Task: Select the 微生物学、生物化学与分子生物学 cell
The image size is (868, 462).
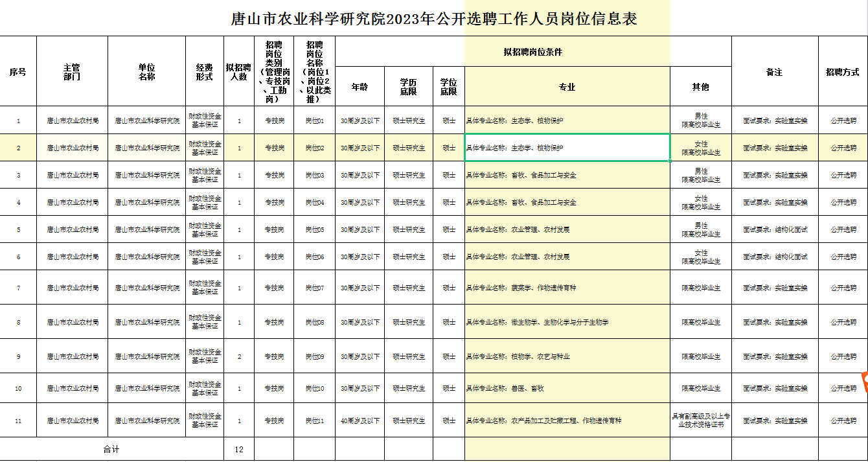Action: point(567,322)
